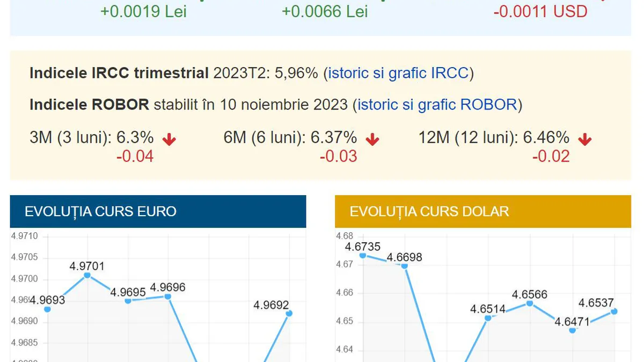Screen dimensions: 644x362
Task: Switch to the EVOLUȚIA CURS DOLAR chart header
Action: (x=429, y=211)
